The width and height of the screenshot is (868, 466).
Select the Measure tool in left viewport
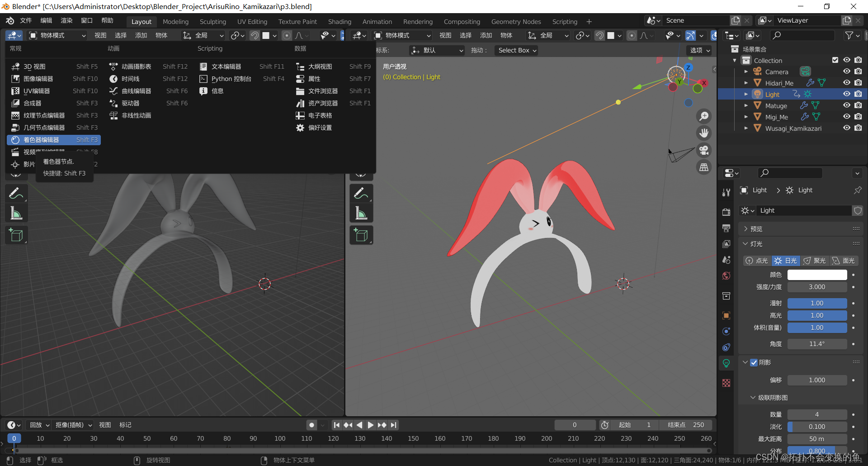coord(16,213)
